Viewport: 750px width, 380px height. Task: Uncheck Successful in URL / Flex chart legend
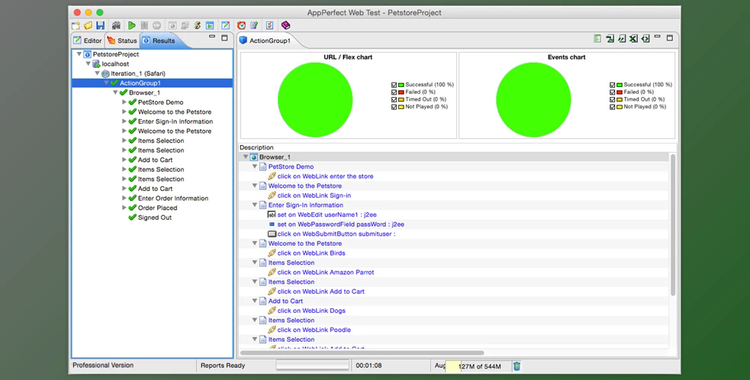click(394, 85)
